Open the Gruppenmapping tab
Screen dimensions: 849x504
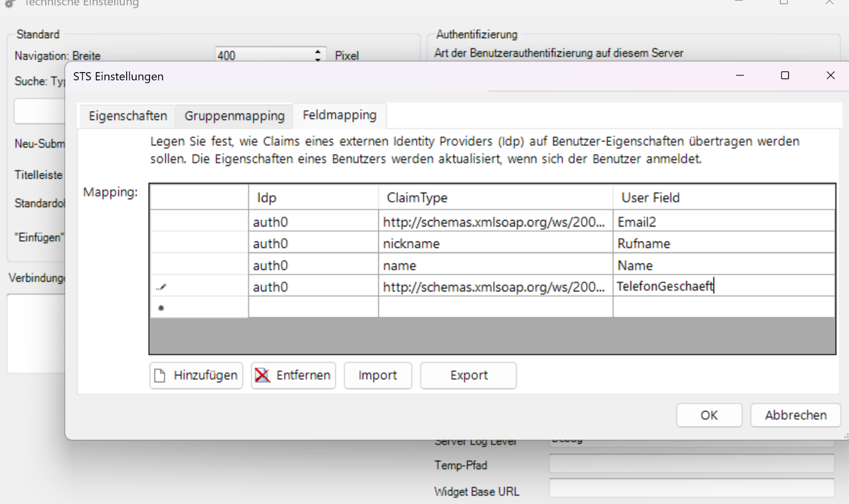pyautogui.click(x=234, y=116)
